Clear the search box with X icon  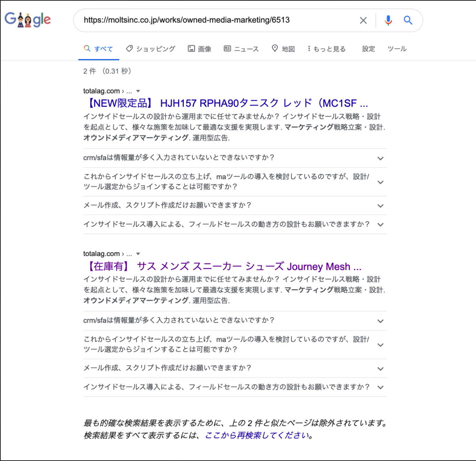point(363,20)
